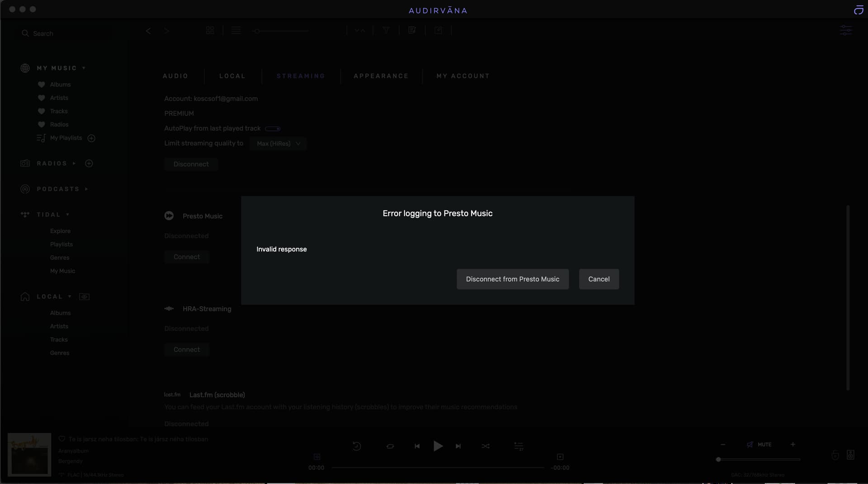Open the My Account tab
The width and height of the screenshot is (868, 484).
pos(463,76)
